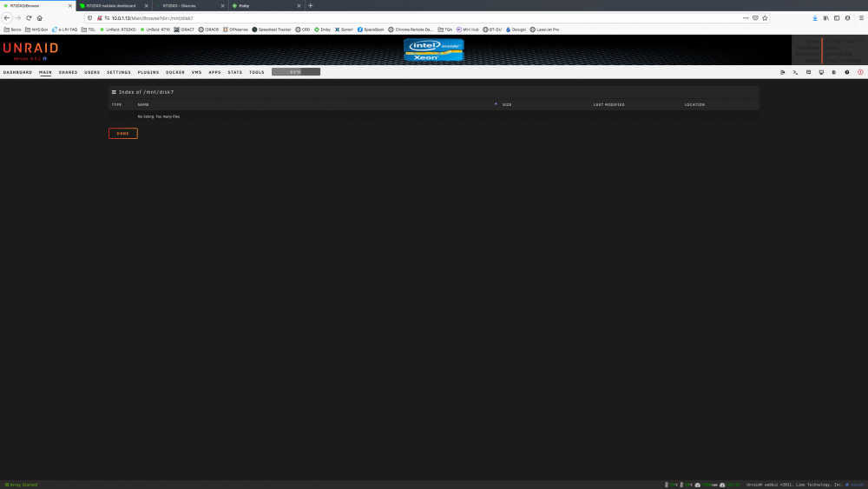Image resolution: width=868 pixels, height=489 pixels.
Task: Click the 60% progress bar in menu
Action: click(x=296, y=72)
